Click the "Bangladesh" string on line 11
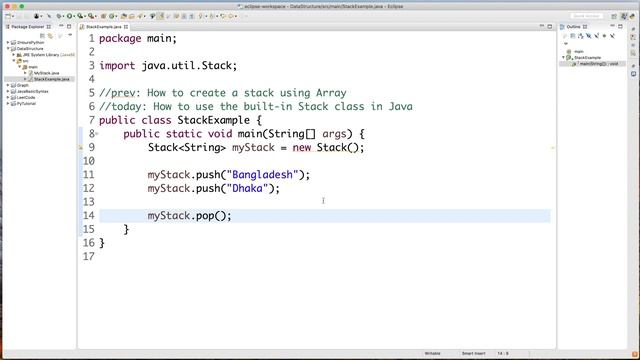The width and height of the screenshot is (640, 360). click(262, 175)
